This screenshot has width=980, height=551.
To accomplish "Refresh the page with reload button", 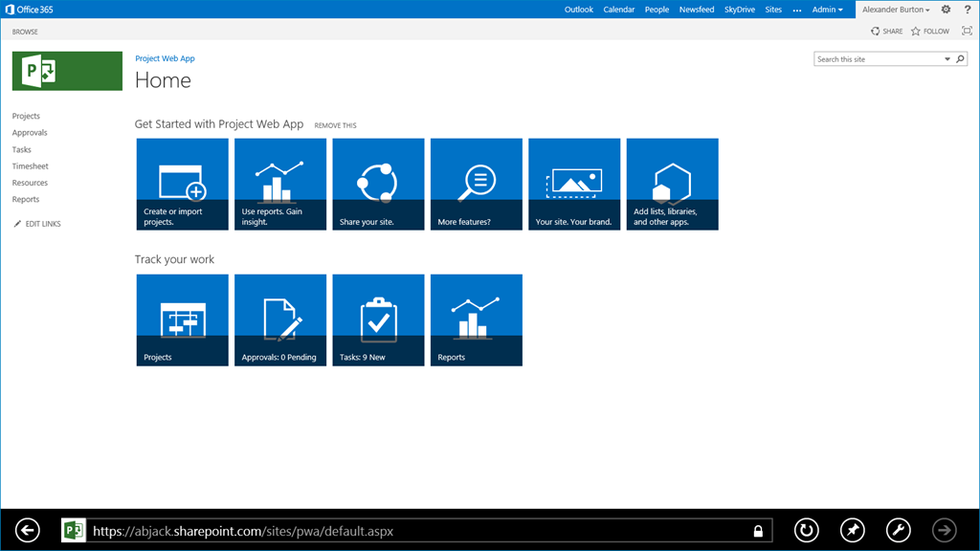I will (x=806, y=530).
